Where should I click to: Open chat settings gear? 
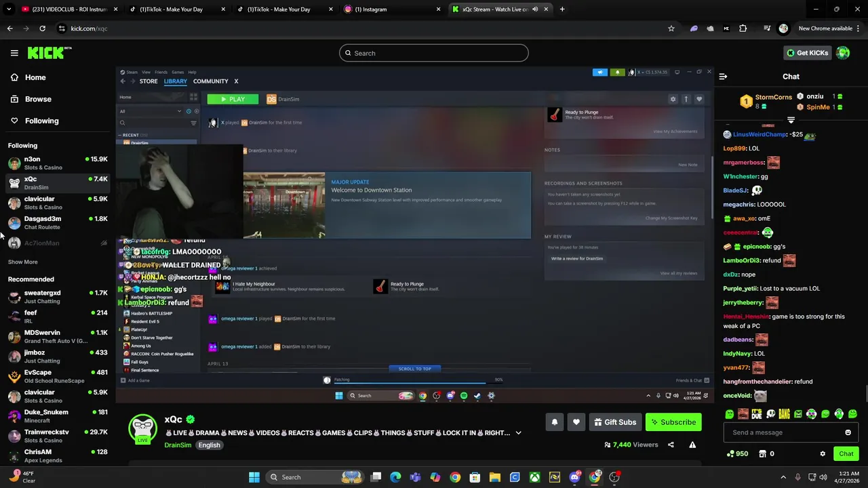823,453
